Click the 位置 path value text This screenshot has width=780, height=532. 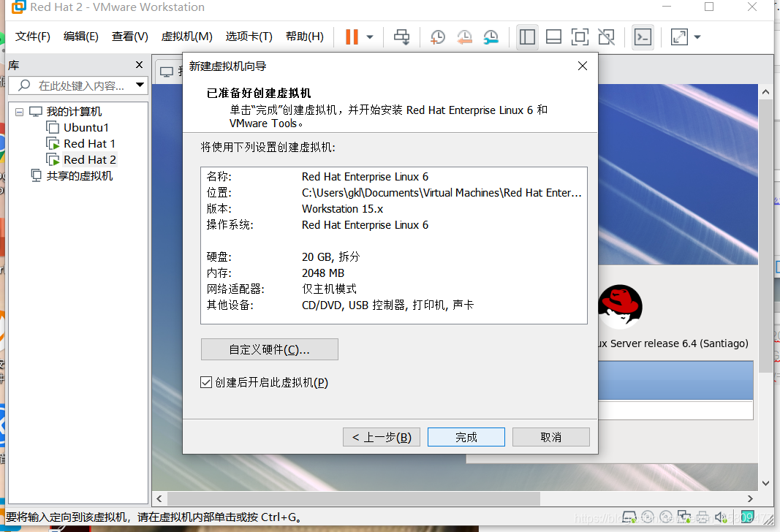tap(442, 193)
